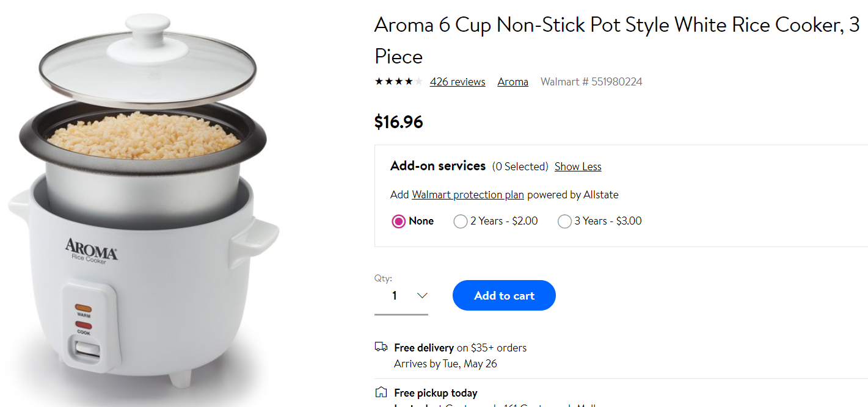
Task: Click the $16.96 price
Action: (x=398, y=122)
